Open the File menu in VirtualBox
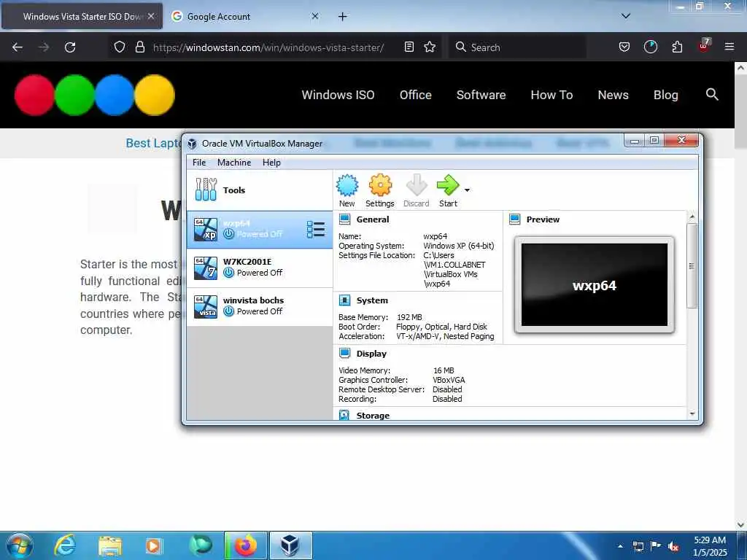 [199, 163]
